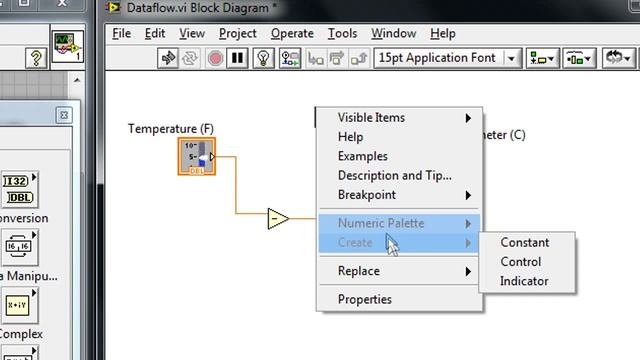Expand the Replace submenu
The height and width of the screenshot is (360, 640).
tap(399, 271)
